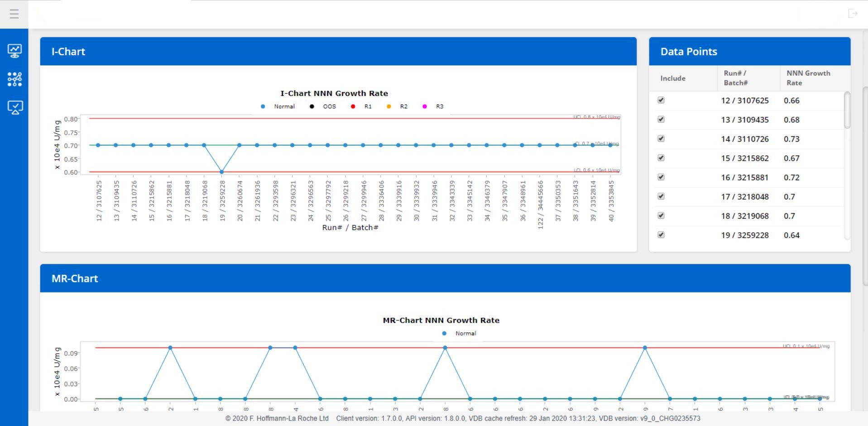Toggle include checkbox for 16 / 3215881
Screen dimensions: 868x426
tap(661, 177)
